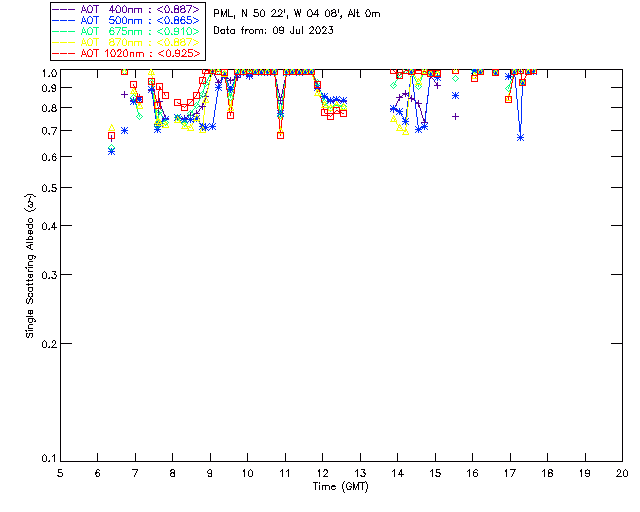640x512 pixels.
Task: Click the legend entry AOT 870nm <0.887>
Action: coord(127,42)
